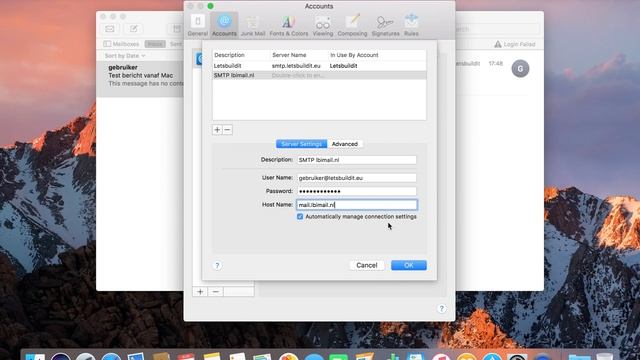The height and width of the screenshot is (360, 640).
Task: Open the General preferences pane
Action: click(x=198, y=25)
